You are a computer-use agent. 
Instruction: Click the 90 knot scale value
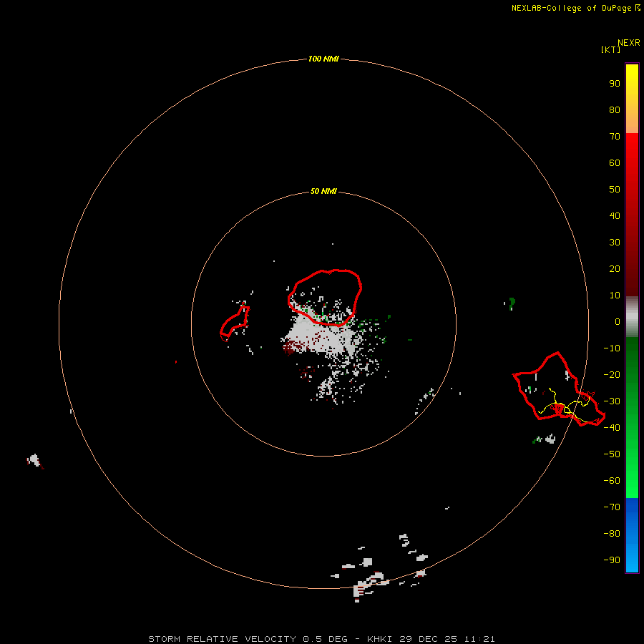pos(615,84)
